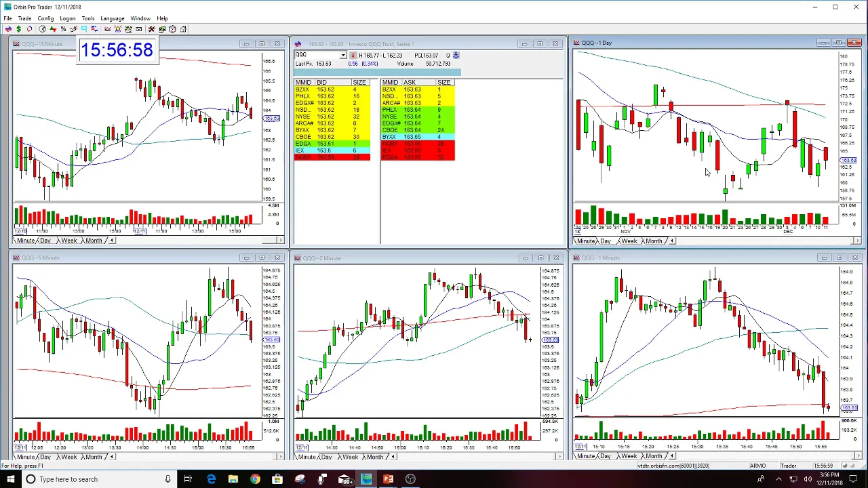Viewport: 868px width, 488px height.
Task: Select Day tab in QQQ 5 Minute chart
Action: click(x=45, y=457)
